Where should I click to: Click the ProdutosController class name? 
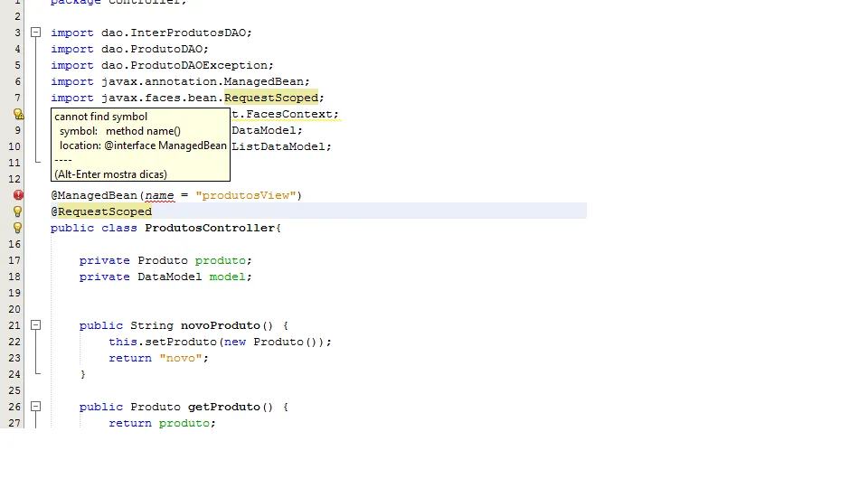pos(210,228)
